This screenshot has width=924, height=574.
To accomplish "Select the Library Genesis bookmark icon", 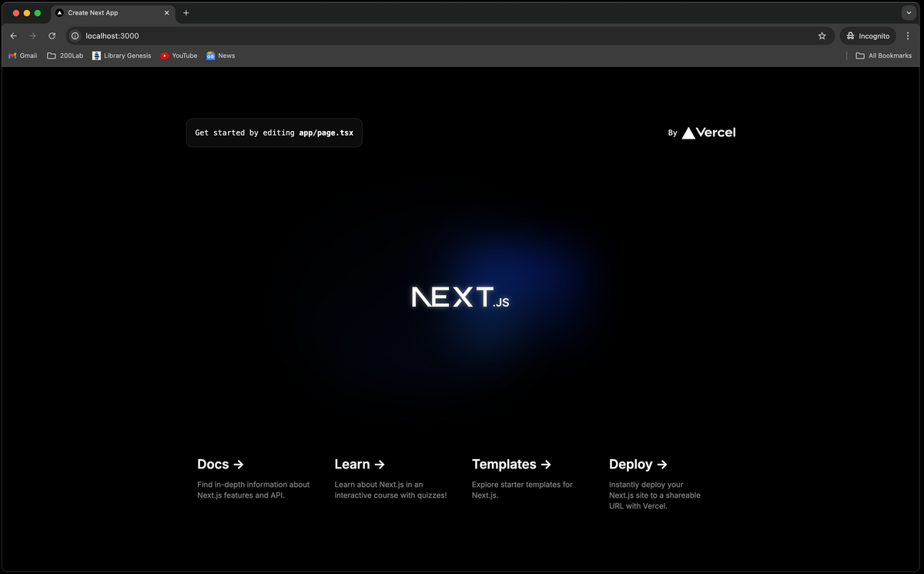I will 96,55.
